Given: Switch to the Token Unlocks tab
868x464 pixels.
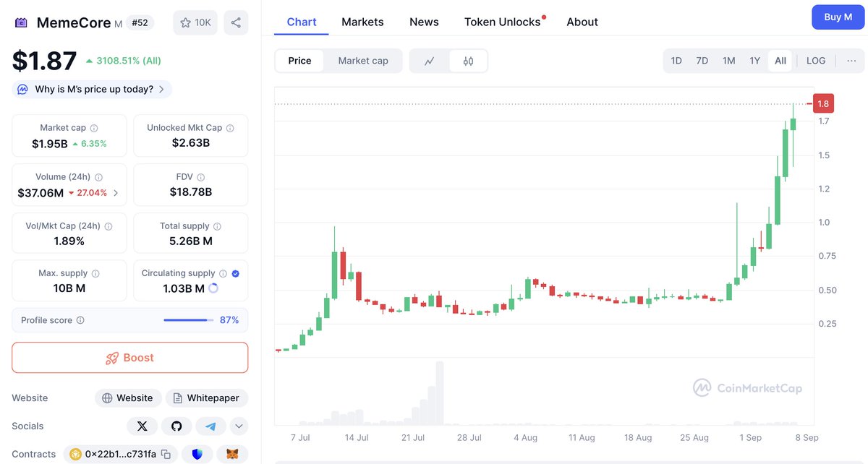Looking at the screenshot, I should pyautogui.click(x=503, y=22).
